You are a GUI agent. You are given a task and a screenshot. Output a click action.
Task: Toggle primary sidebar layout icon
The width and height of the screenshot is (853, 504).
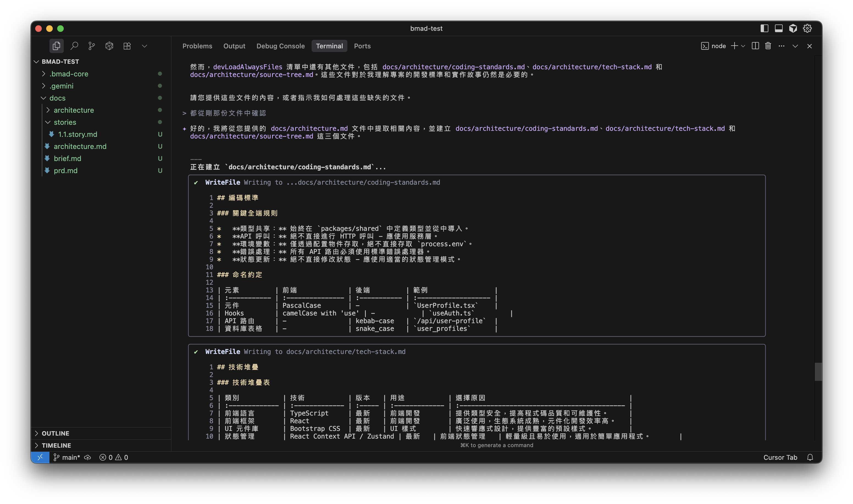(x=764, y=29)
